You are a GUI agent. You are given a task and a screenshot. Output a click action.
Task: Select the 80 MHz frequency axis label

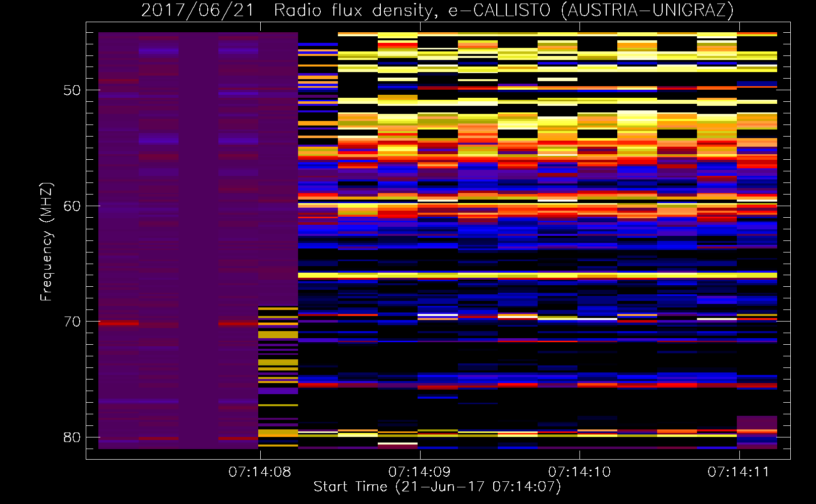click(x=72, y=437)
